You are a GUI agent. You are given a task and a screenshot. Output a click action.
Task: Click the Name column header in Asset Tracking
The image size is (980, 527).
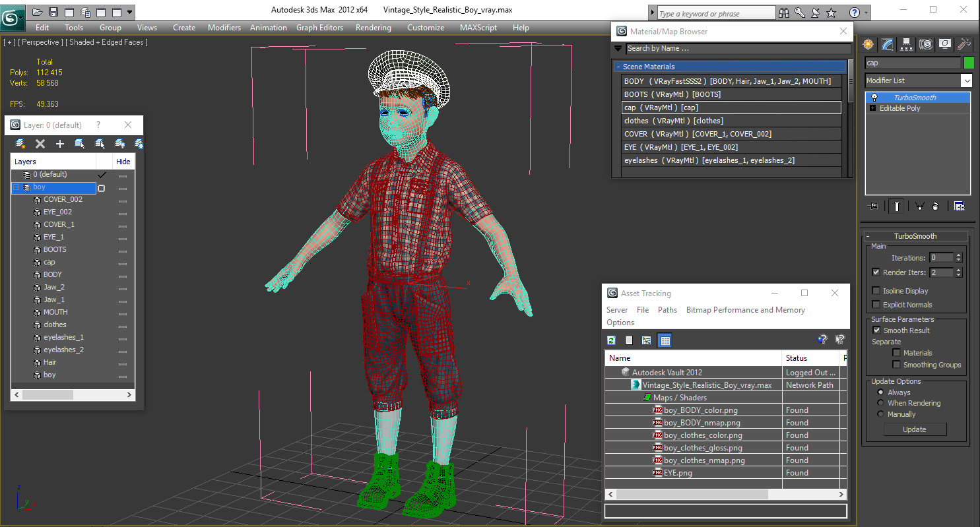tap(693, 358)
